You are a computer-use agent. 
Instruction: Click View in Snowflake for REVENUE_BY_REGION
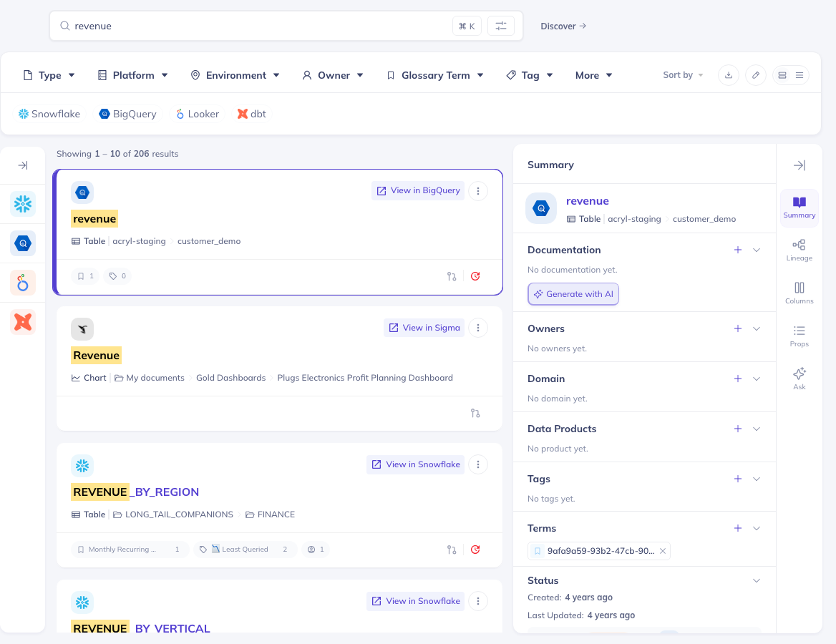[415, 464]
